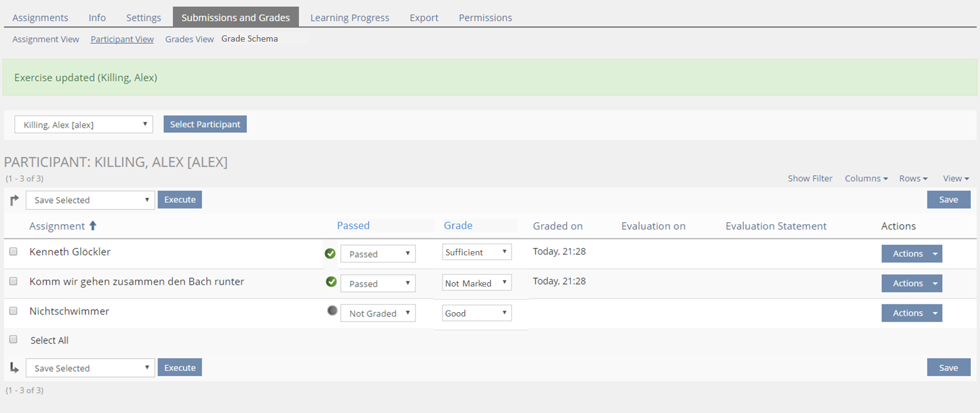Expand Grade dropdown showing Sufficient
980x413 pixels.
[x=476, y=252]
